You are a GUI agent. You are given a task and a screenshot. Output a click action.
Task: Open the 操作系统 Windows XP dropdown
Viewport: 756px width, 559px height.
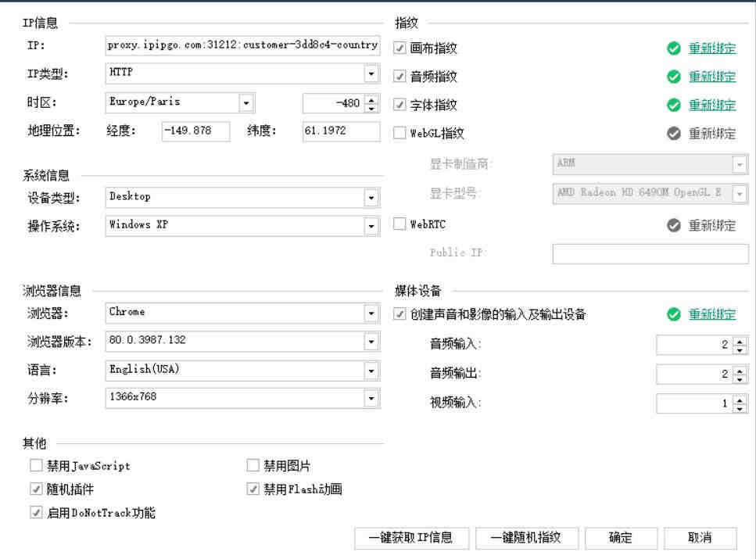(371, 226)
